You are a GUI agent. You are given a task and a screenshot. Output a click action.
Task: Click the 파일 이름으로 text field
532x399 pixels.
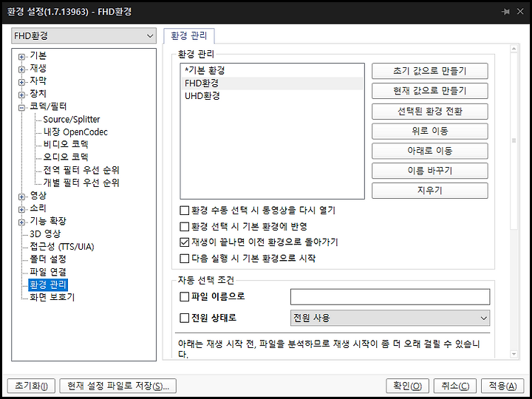pyautogui.click(x=390, y=297)
